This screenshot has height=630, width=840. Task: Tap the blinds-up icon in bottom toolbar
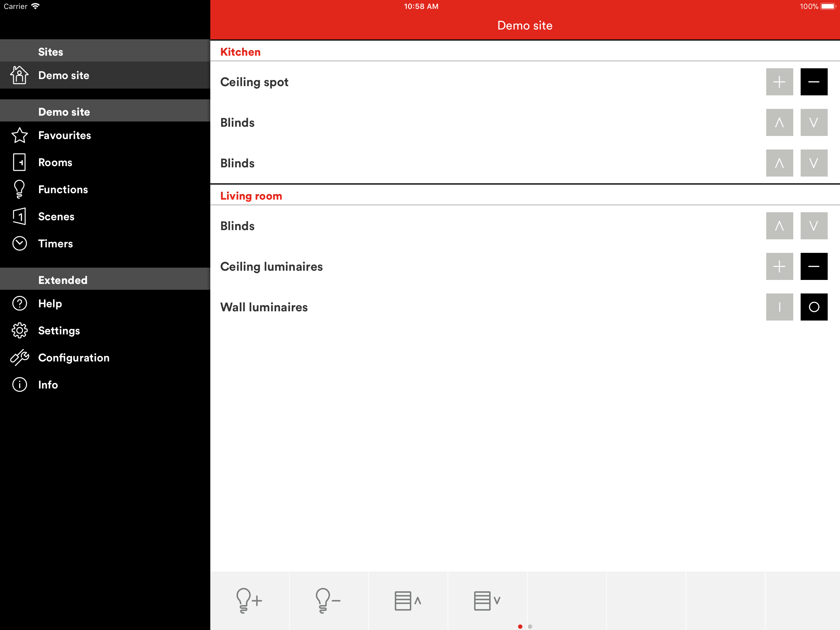[x=408, y=600]
